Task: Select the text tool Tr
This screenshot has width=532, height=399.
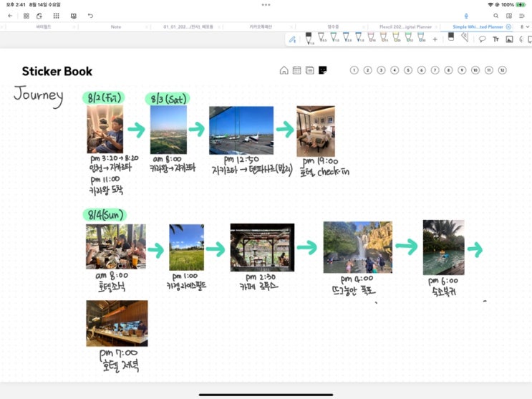Action: point(495,39)
